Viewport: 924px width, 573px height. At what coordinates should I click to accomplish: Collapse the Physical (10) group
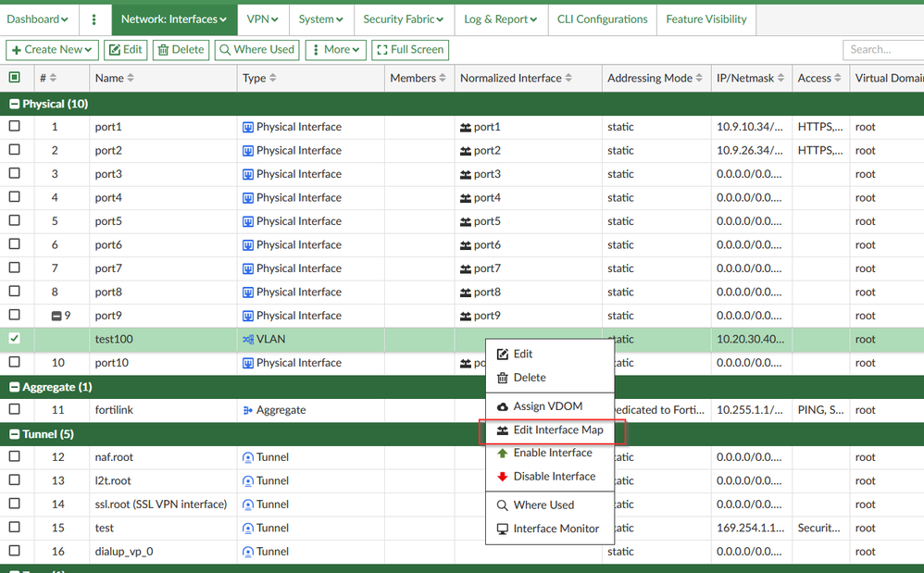[15, 104]
